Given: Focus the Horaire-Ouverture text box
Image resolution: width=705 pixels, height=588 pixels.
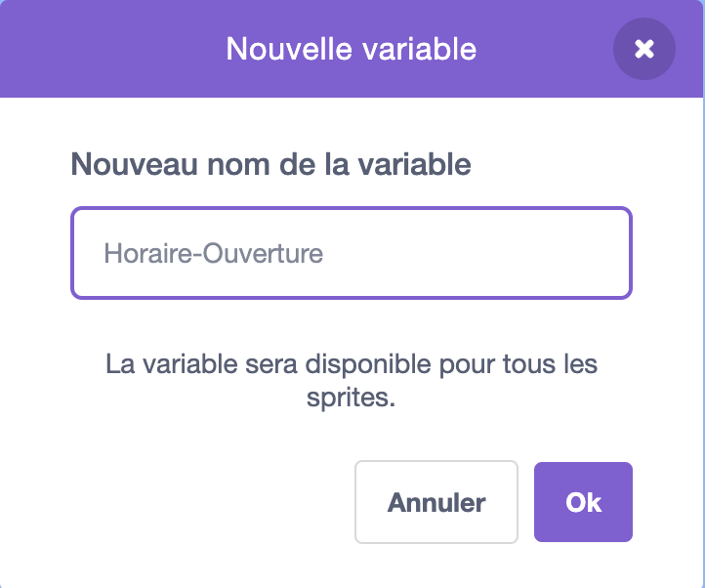Looking at the screenshot, I should coord(352,253).
